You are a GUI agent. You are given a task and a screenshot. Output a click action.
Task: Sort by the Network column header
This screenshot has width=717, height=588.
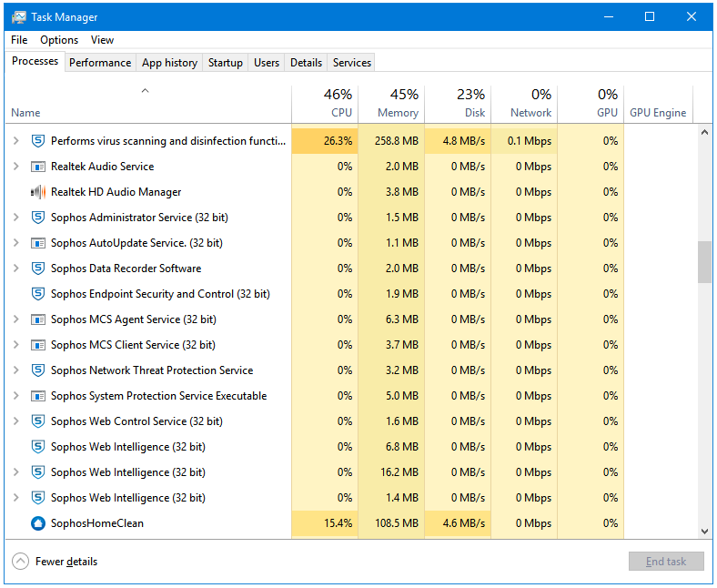524,105
